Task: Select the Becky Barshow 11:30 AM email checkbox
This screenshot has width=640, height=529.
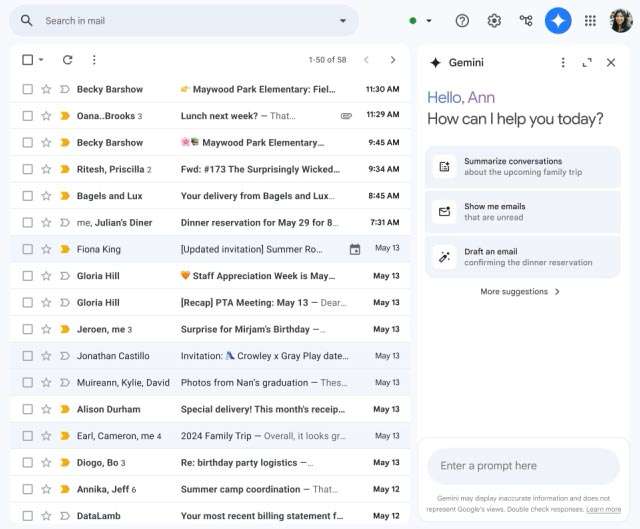Action: [27, 89]
